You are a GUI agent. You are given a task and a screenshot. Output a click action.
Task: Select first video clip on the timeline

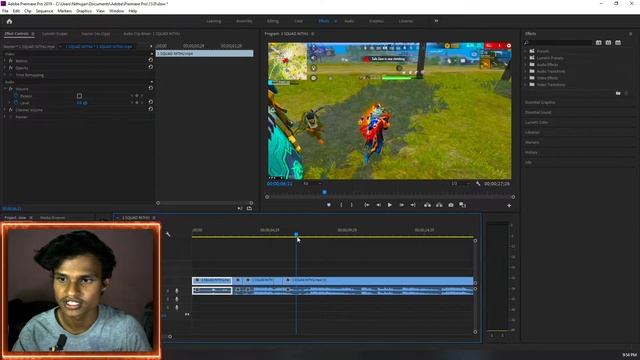tap(212, 280)
